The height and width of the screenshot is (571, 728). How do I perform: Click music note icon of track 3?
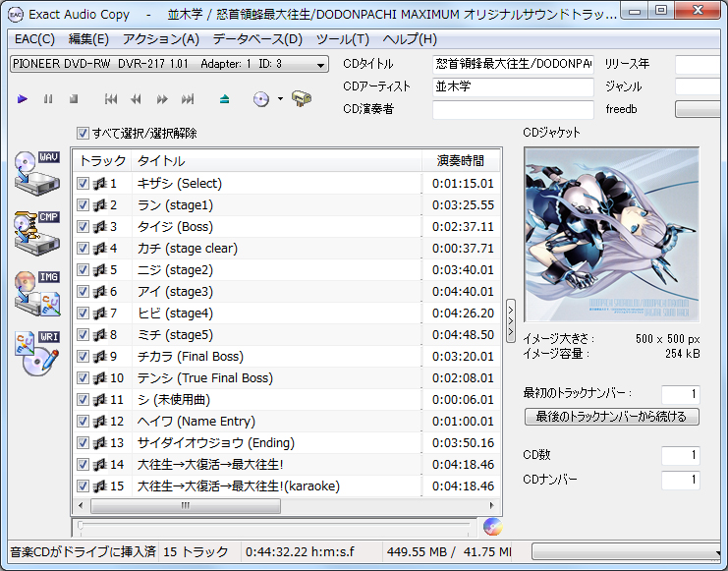click(x=100, y=227)
